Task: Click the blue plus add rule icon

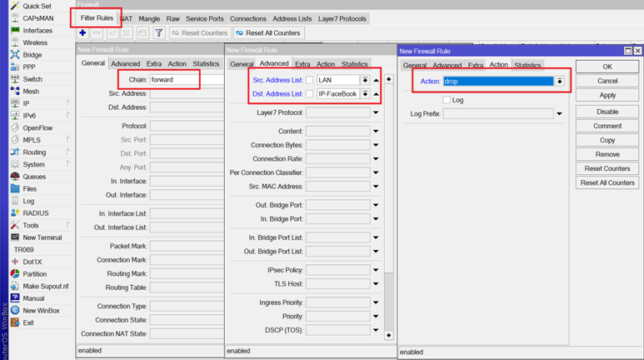Action: coord(82,33)
